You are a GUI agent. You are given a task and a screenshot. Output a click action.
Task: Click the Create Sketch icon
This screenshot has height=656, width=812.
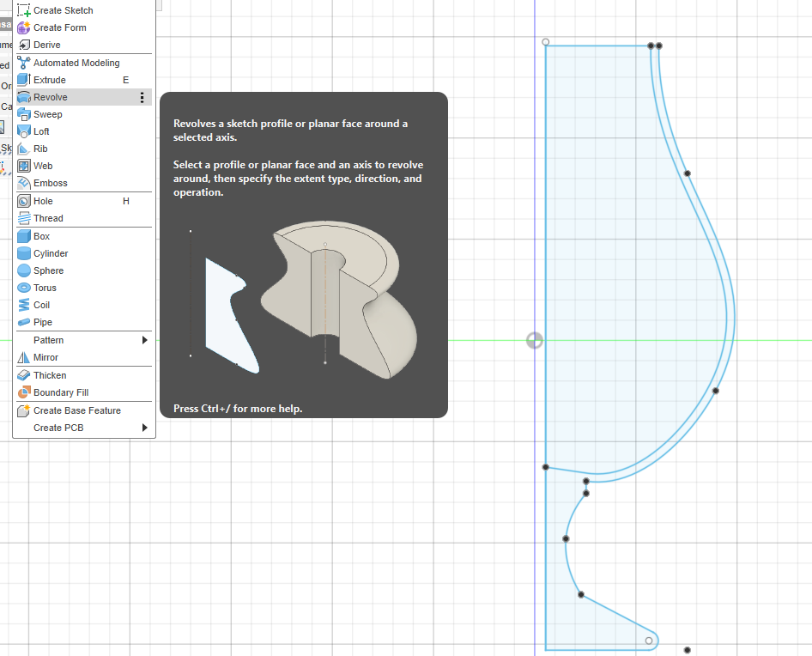click(24, 10)
